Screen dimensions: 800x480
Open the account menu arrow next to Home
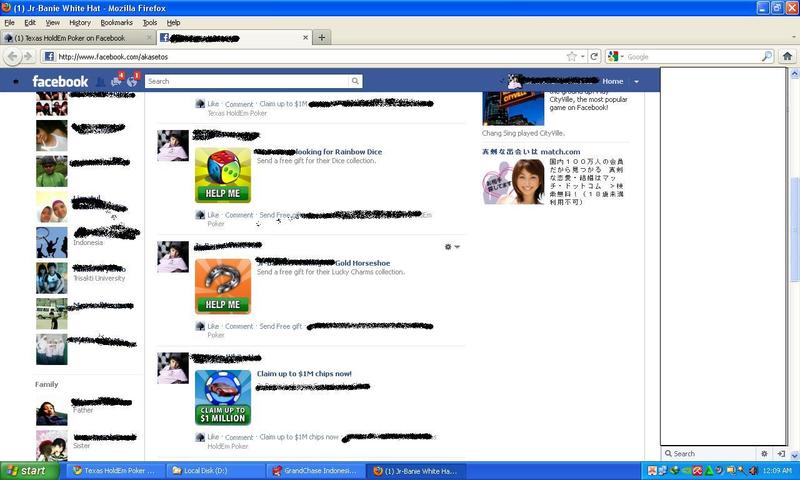[636, 82]
